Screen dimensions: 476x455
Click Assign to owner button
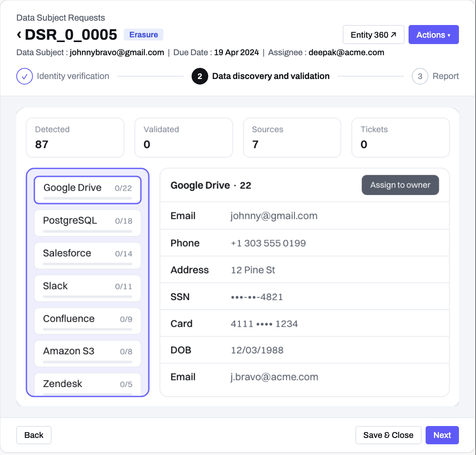[400, 185]
